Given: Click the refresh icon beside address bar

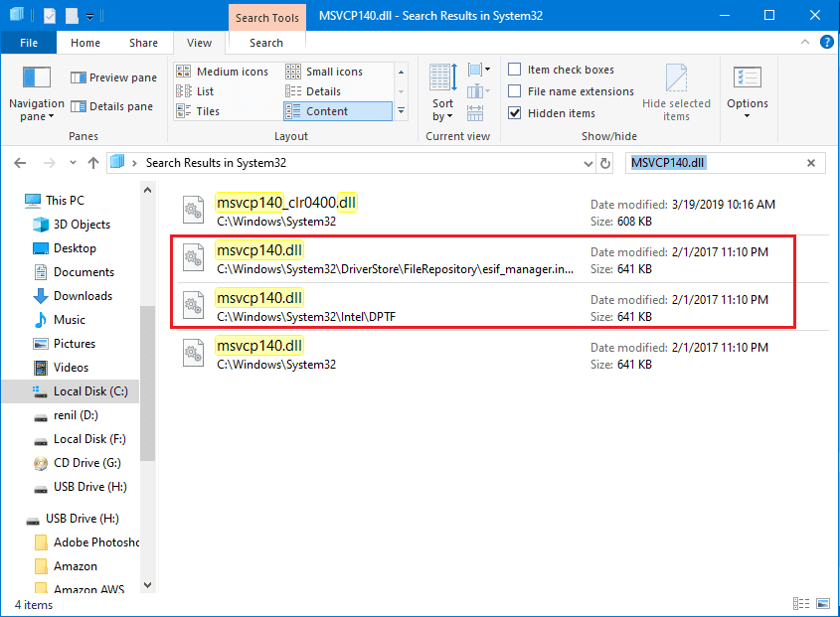Looking at the screenshot, I should (605, 163).
